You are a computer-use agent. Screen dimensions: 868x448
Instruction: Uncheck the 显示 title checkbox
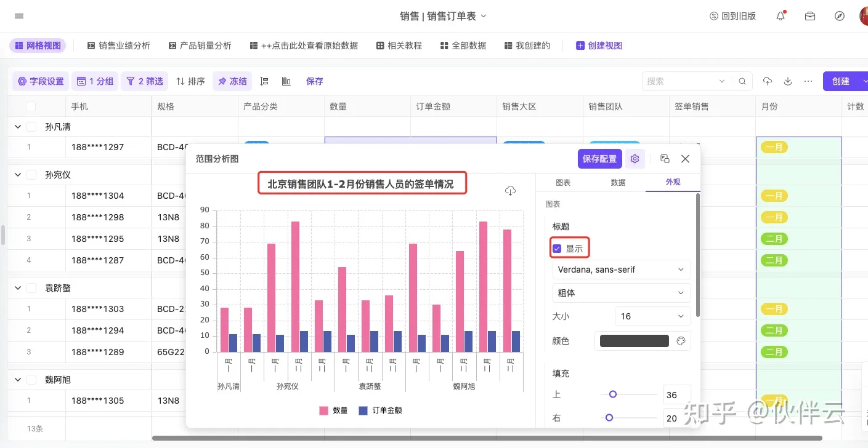pyautogui.click(x=557, y=249)
